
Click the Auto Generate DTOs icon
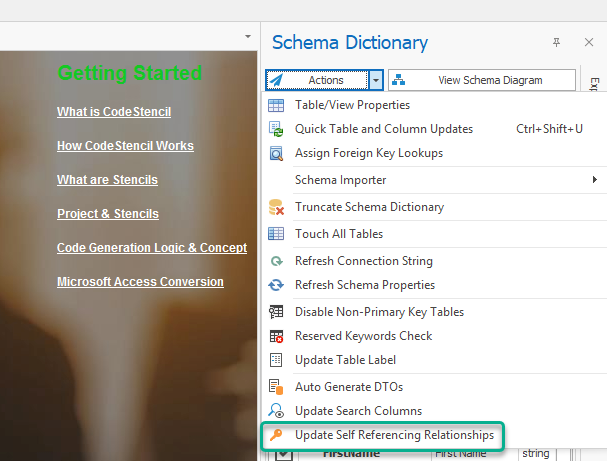tap(276, 386)
